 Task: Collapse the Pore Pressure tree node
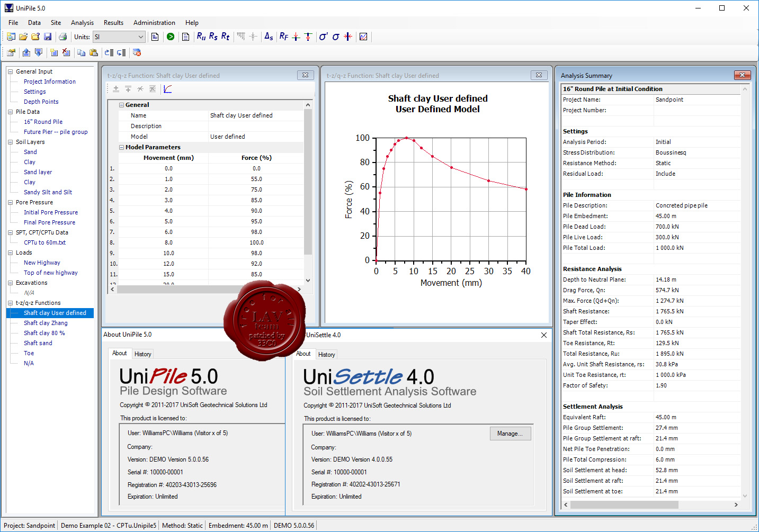pos(10,202)
